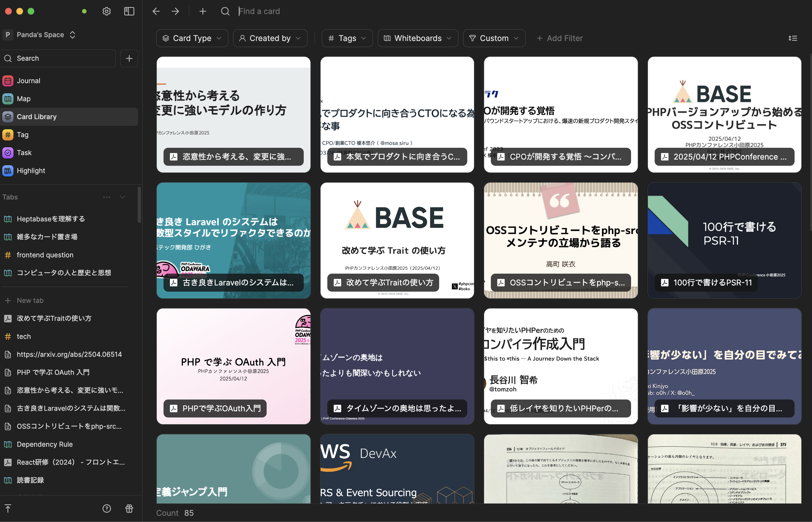Image resolution: width=812 pixels, height=522 pixels.
Task: Open the Map view
Action: tap(24, 99)
